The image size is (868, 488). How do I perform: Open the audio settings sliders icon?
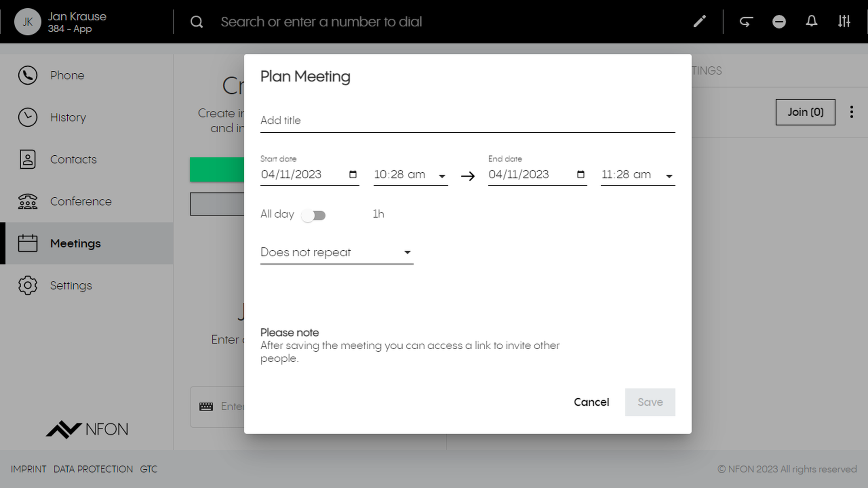(x=844, y=21)
